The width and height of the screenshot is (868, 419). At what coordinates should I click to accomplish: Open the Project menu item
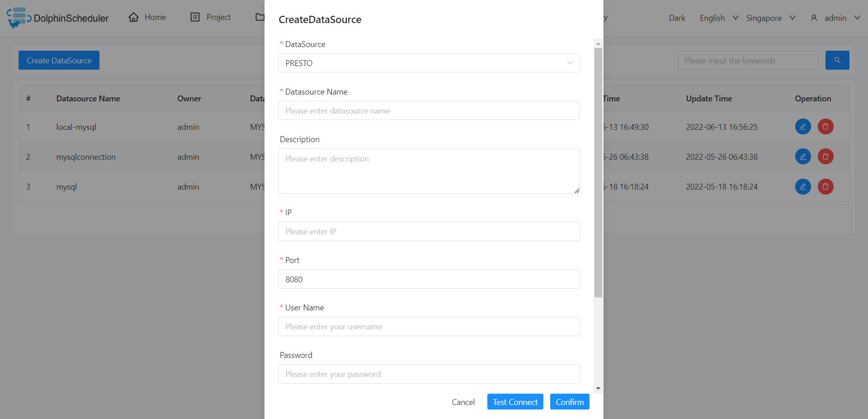click(211, 17)
